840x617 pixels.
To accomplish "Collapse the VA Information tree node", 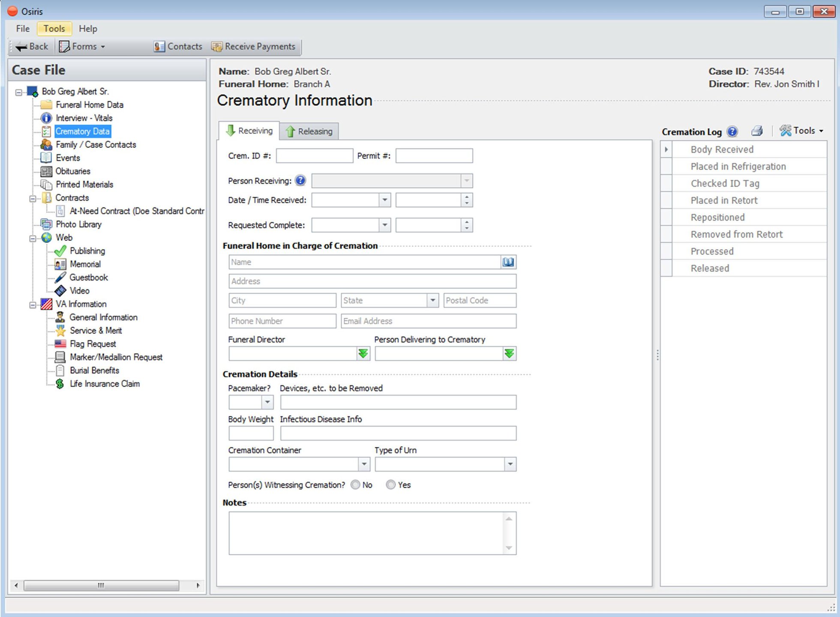I will tap(33, 305).
